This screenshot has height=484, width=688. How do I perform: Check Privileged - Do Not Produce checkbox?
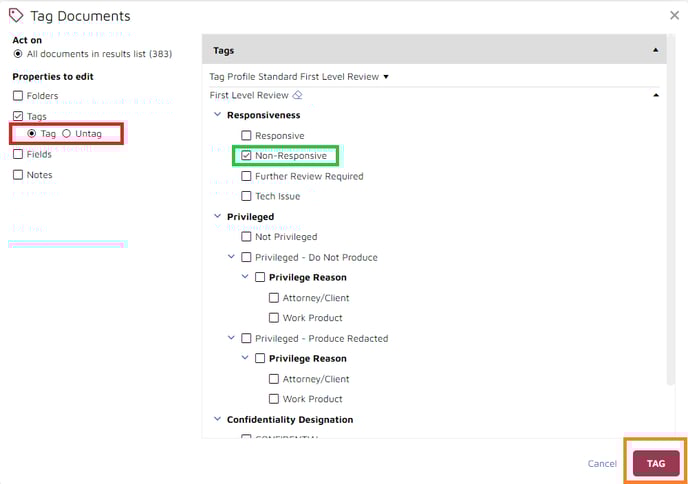click(x=246, y=257)
